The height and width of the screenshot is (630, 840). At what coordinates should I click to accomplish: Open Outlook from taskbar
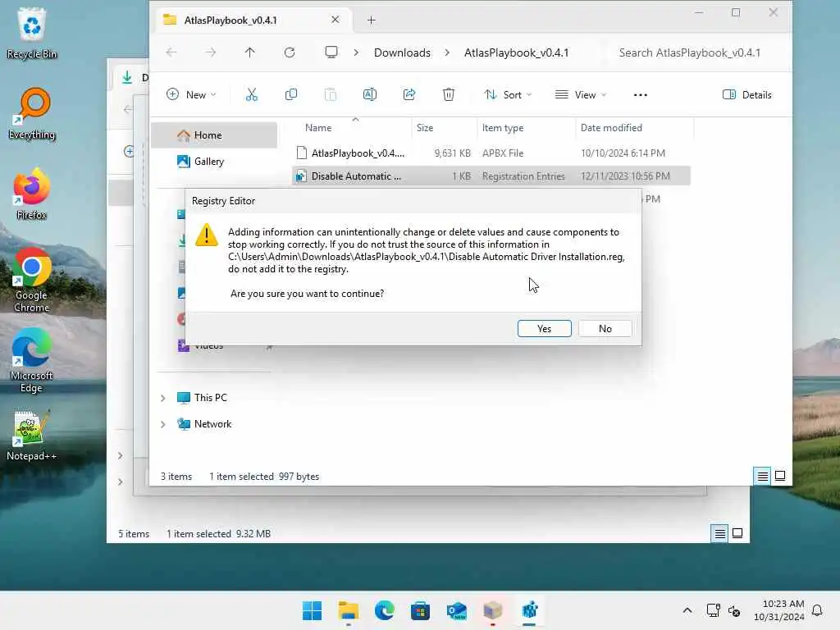456,610
